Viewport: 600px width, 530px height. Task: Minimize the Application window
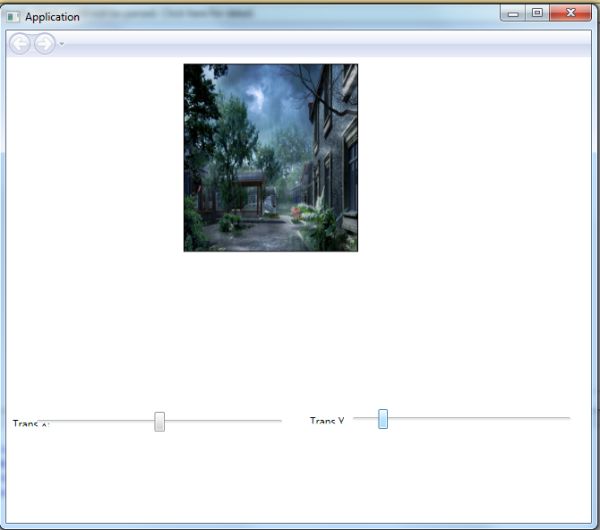tap(513, 13)
